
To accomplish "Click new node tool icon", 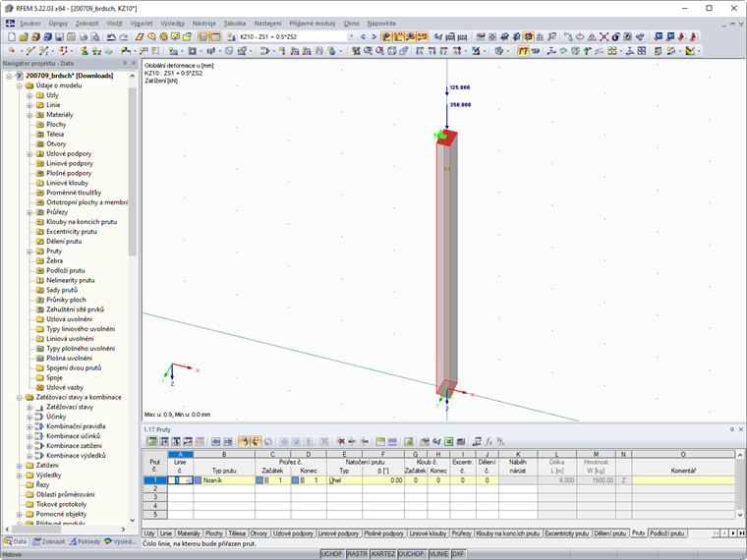I will pos(12,51).
